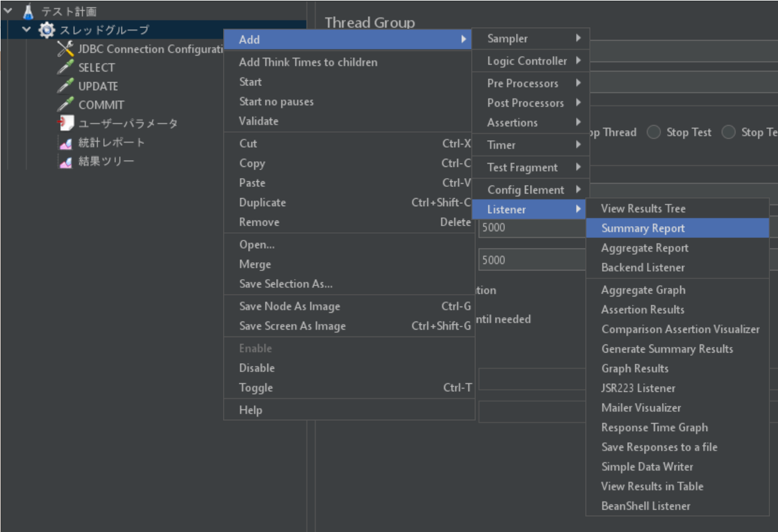
Task: Add an Aggregate Report listener
Action: click(x=677, y=248)
